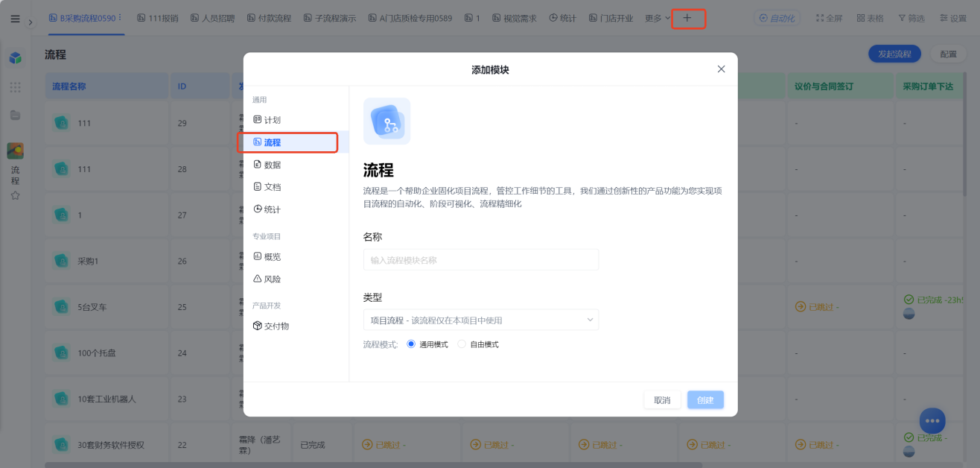The height and width of the screenshot is (468, 980).
Task: Focus the 名称 module name input field
Action: click(480, 260)
